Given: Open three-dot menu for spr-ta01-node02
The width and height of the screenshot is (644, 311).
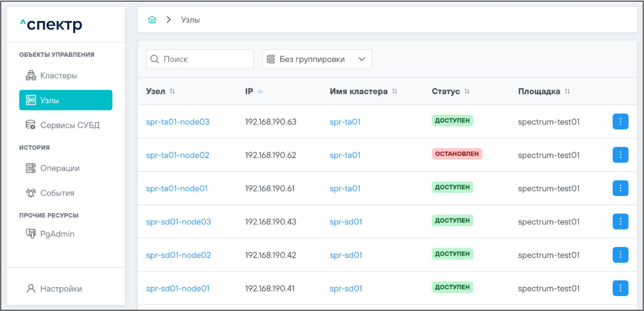Looking at the screenshot, I should [x=620, y=155].
